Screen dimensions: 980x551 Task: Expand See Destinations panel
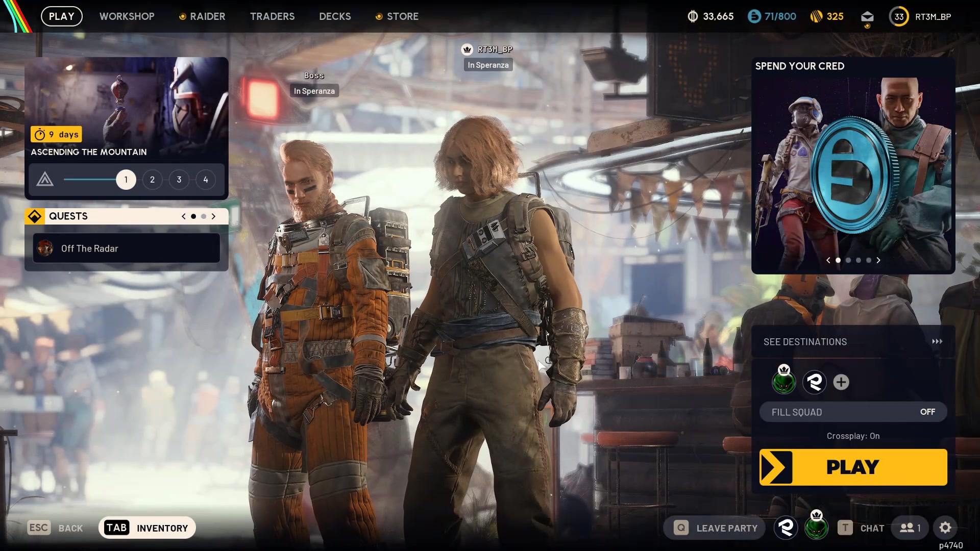point(853,342)
